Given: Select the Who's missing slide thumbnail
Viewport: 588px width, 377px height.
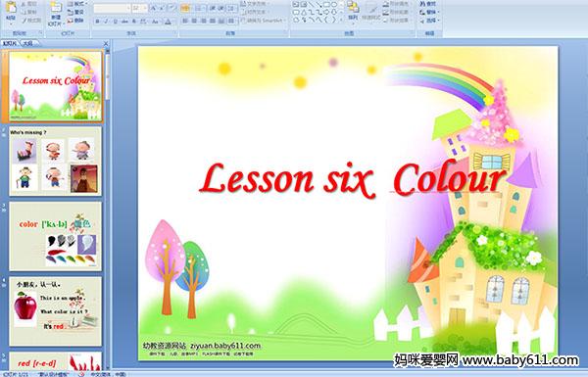Looking at the screenshot, I should 55,162.
